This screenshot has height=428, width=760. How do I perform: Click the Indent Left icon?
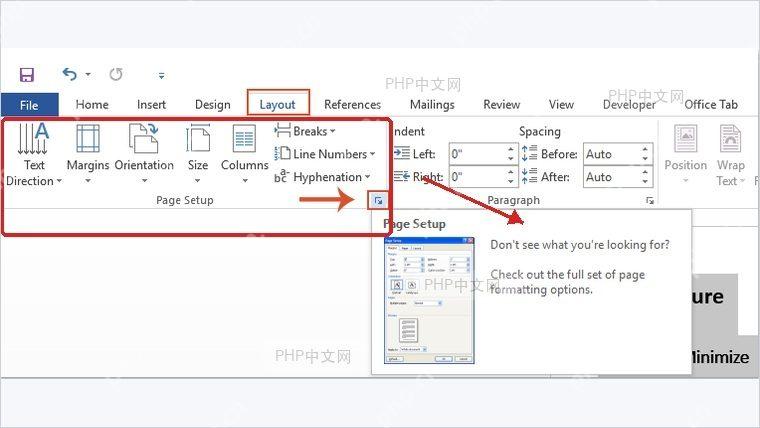[x=402, y=154]
